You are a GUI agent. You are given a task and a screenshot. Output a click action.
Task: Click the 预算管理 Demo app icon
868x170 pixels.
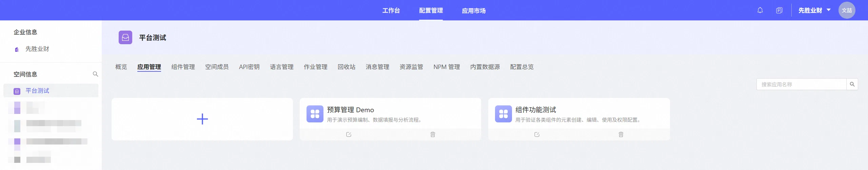pos(315,114)
